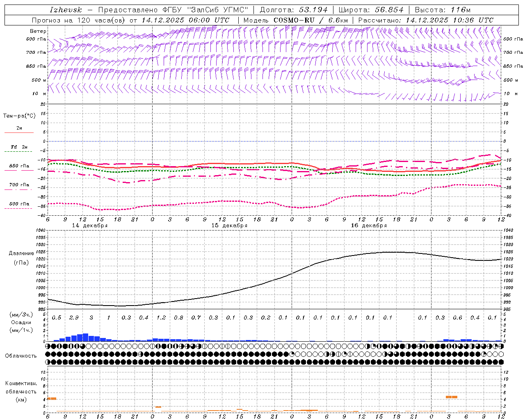Click the 'Ветер' wind panel label
Viewport: 525px width, 420px height.
click(x=38, y=31)
